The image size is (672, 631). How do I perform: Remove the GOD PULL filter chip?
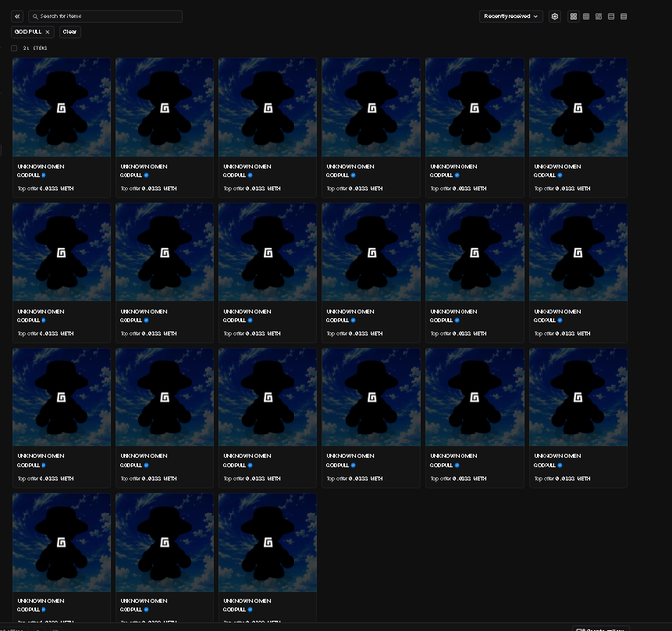pyautogui.click(x=48, y=32)
